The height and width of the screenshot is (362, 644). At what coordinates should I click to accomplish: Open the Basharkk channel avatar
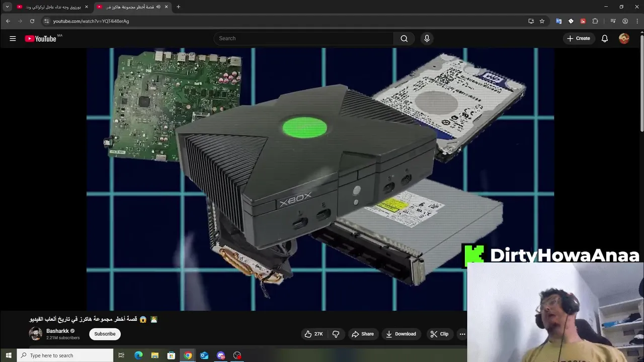click(x=36, y=334)
